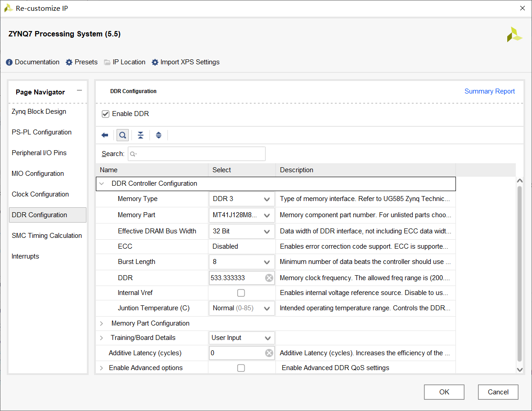The image size is (532, 411).
Task: Open the Summary Report link
Action: [x=490, y=91]
